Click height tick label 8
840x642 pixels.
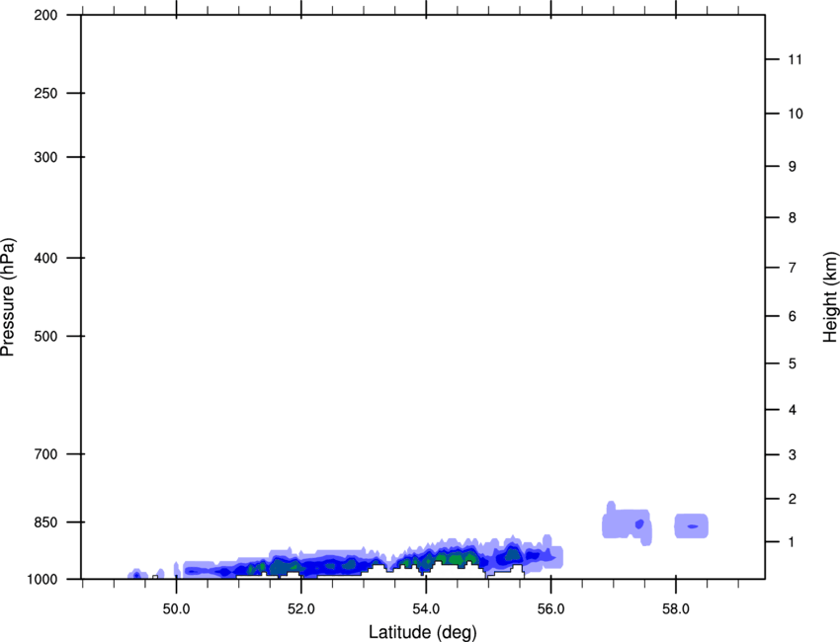[793, 218]
